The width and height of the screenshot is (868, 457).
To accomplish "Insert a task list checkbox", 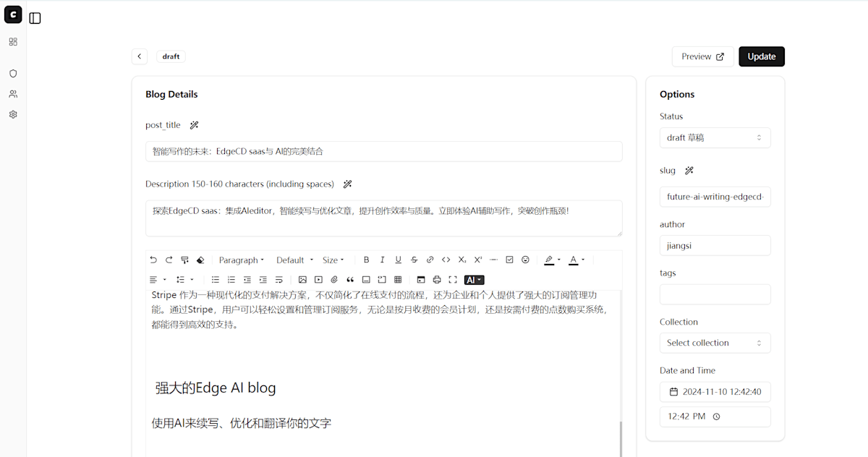I will 509,260.
